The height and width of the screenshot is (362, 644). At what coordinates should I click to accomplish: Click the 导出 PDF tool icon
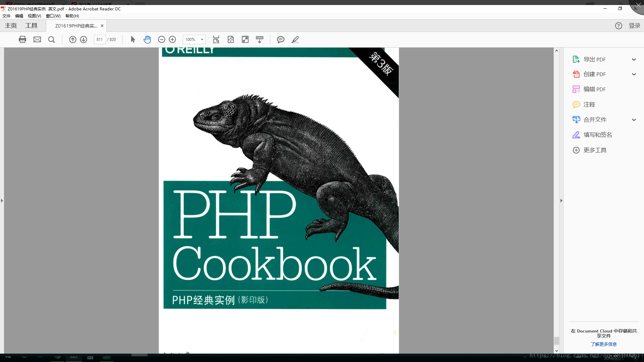click(x=576, y=59)
